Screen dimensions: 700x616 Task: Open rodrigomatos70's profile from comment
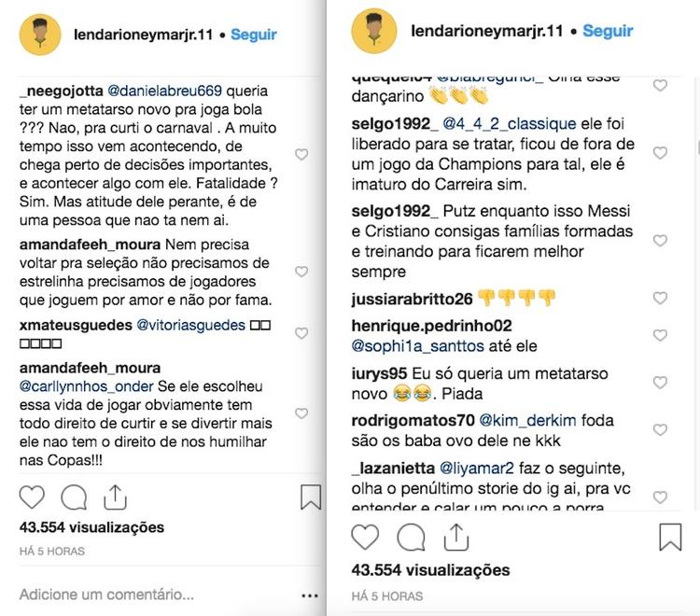click(413, 420)
